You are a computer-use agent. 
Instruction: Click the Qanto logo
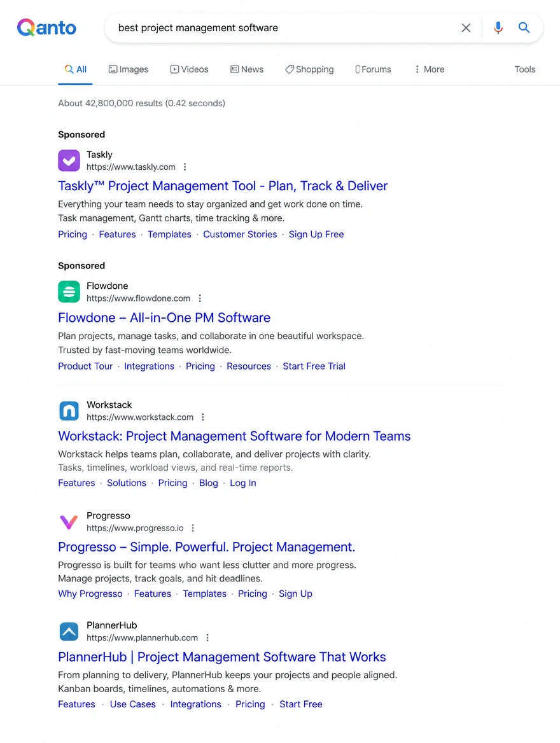[46, 27]
